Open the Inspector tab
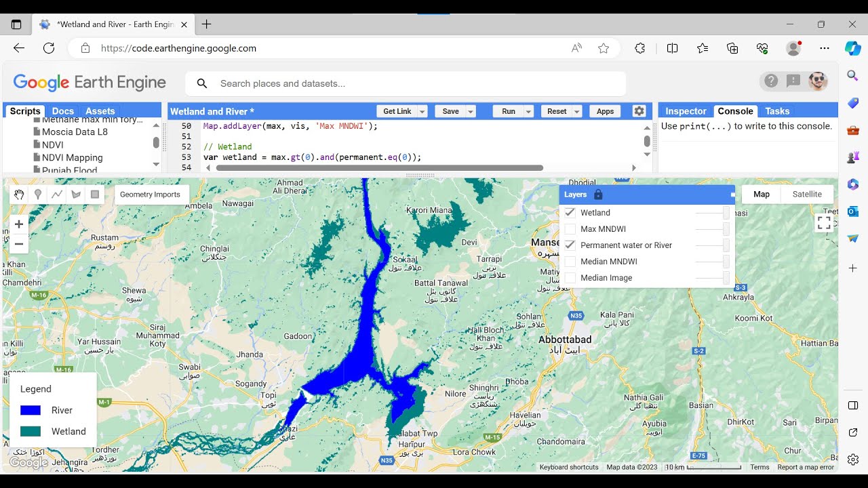Viewport: 868px width, 488px height. pyautogui.click(x=686, y=111)
